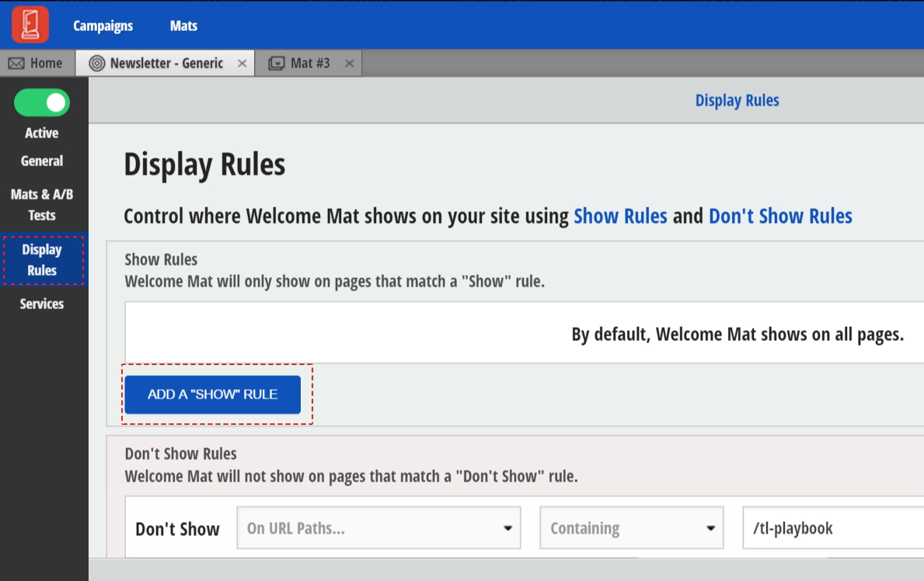Click the target icon on Newsletter - Generic tab
Image resolution: width=924 pixels, height=581 pixels.
pyautogui.click(x=96, y=63)
